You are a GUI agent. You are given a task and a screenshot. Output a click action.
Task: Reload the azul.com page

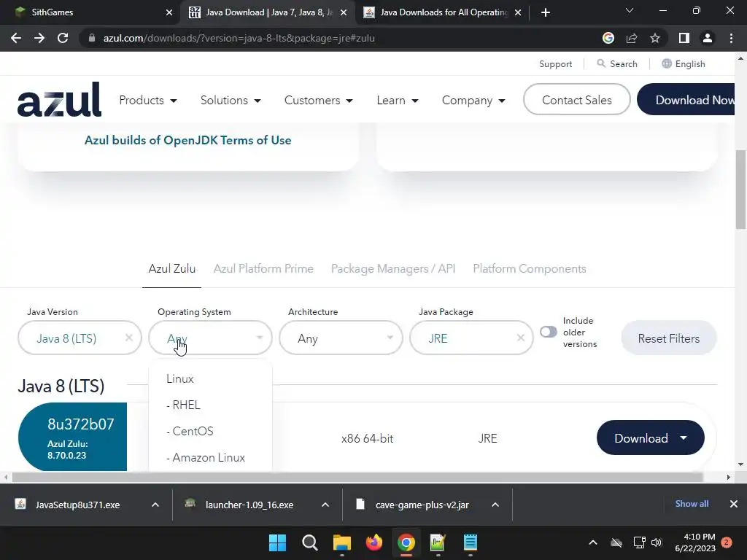tap(63, 38)
